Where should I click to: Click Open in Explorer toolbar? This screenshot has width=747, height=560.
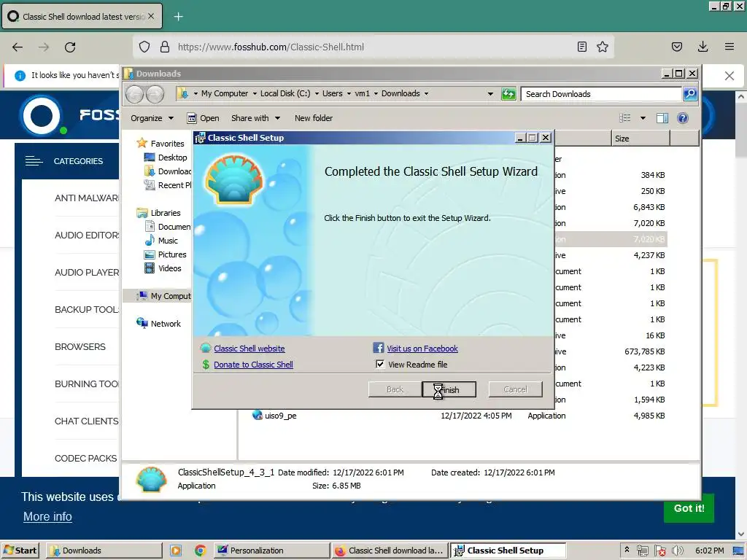204,118
